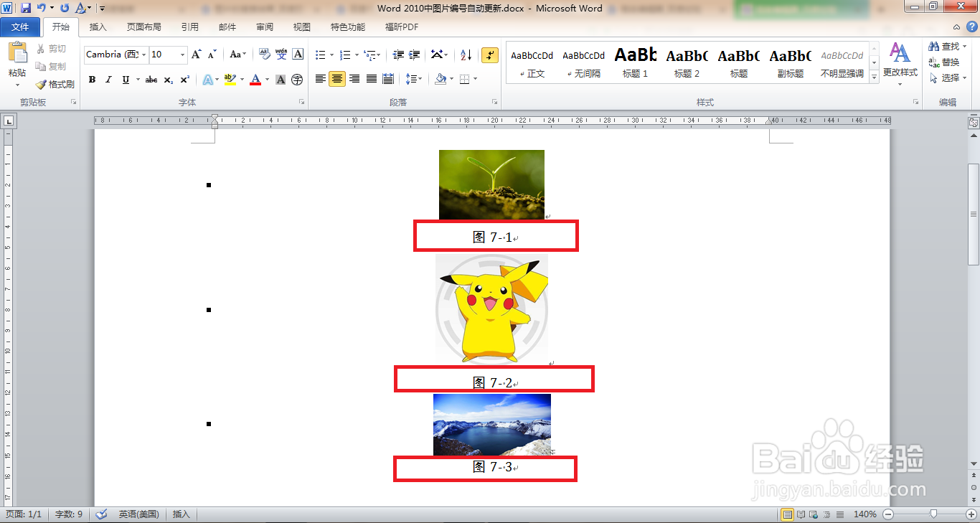Viewport: 980px width, 523px height.
Task: Open the font size dropdown
Action: pos(183,55)
